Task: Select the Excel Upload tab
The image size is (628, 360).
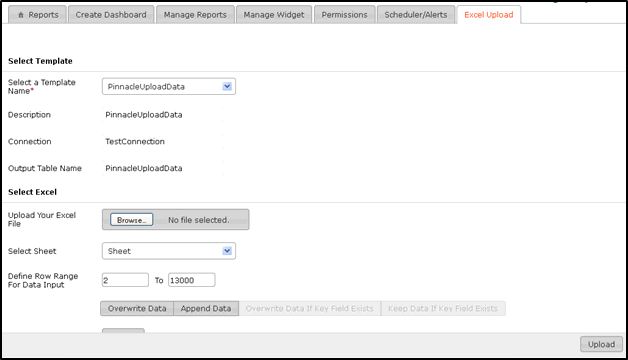Action: pyautogui.click(x=489, y=15)
